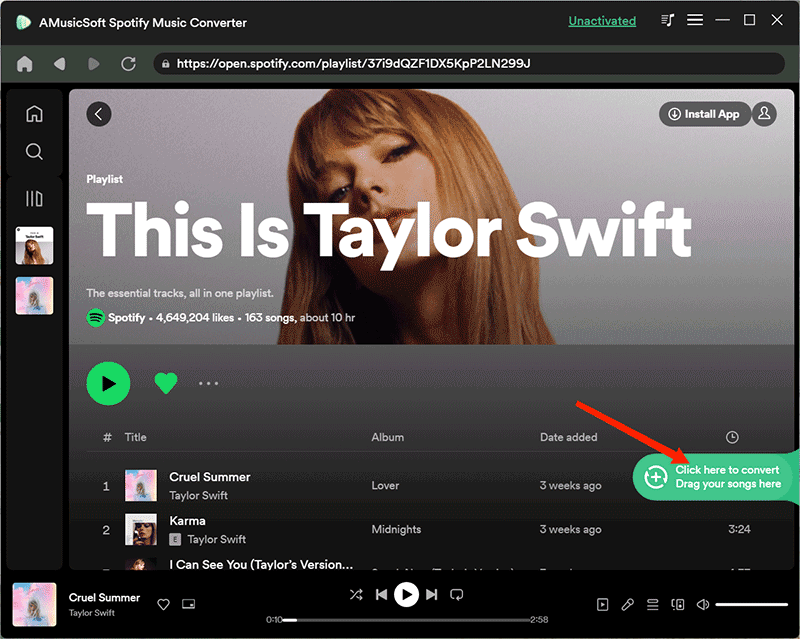Open Lover album thumbnail in sidebar
The height and width of the screenshot is (639, 800).
pos(34,296)
